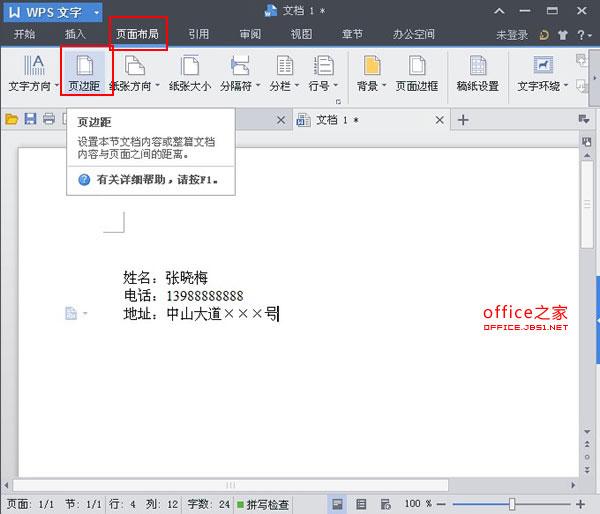Click the horizontal scrollbar thumb

point(231,485)
